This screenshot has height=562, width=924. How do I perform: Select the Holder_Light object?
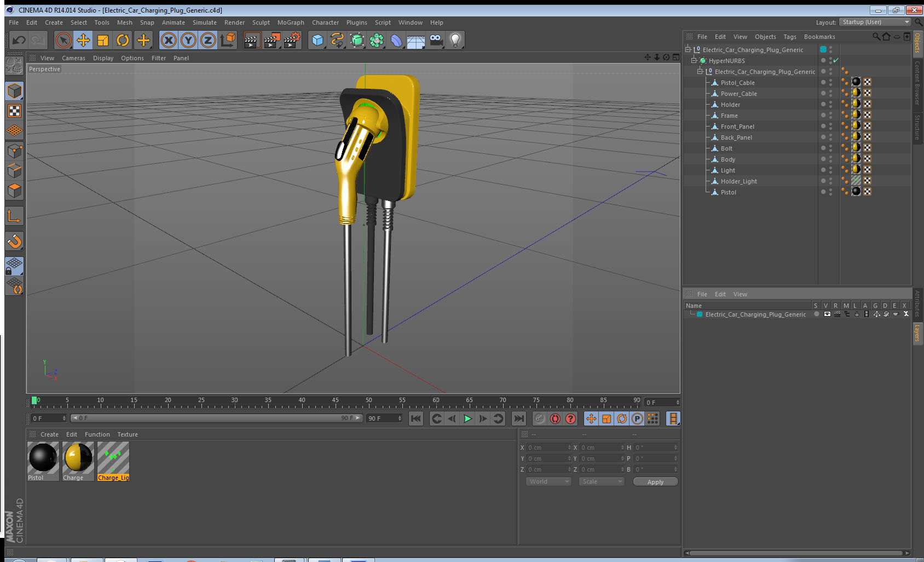pos(738,181)
